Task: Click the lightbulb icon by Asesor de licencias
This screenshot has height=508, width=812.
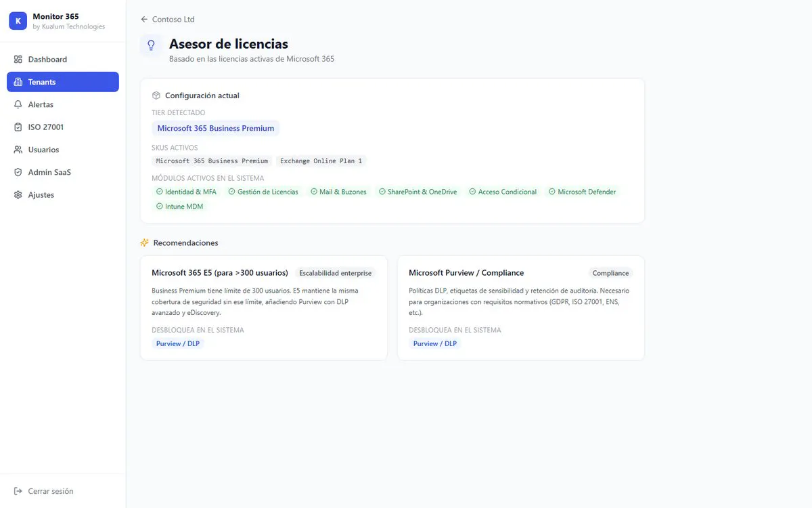Action: click(x=151, y=45)
